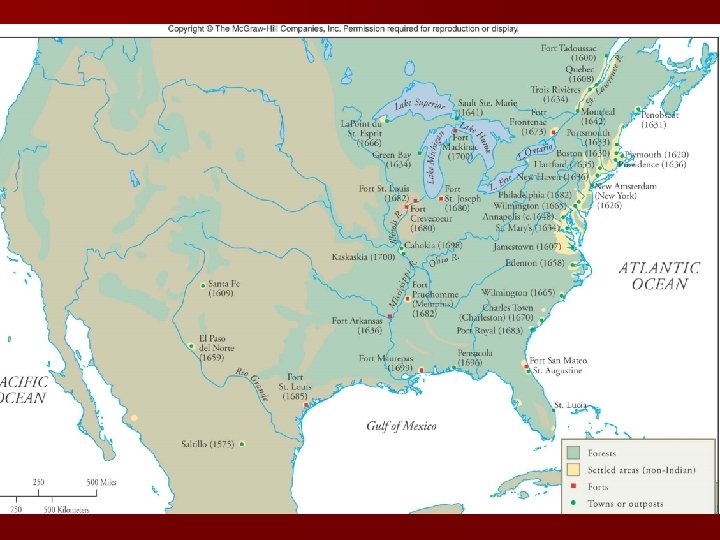Click the Penobscot (1631) label
Viewport: 720px width, 540px height.
(x=659, y=119)
